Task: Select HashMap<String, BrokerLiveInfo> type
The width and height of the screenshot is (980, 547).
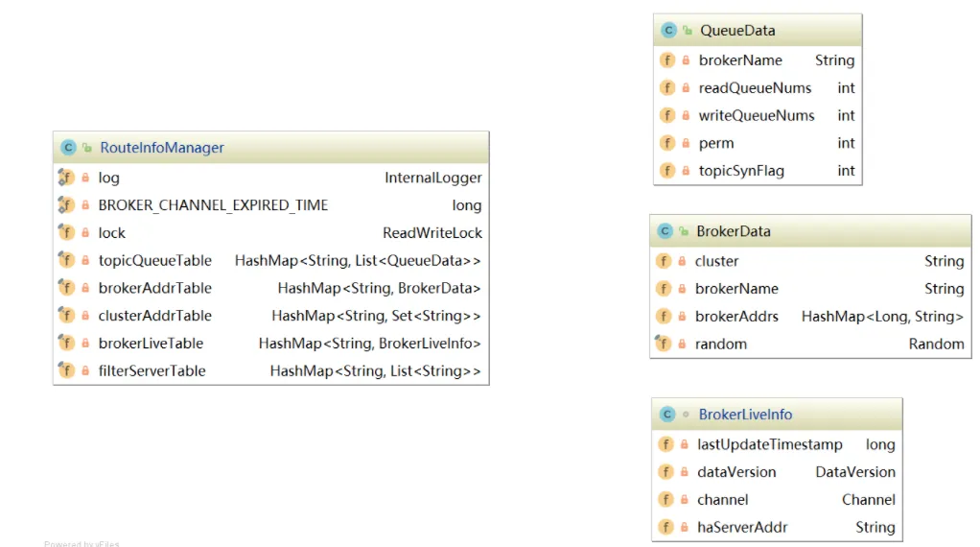Action: (370, 343)
